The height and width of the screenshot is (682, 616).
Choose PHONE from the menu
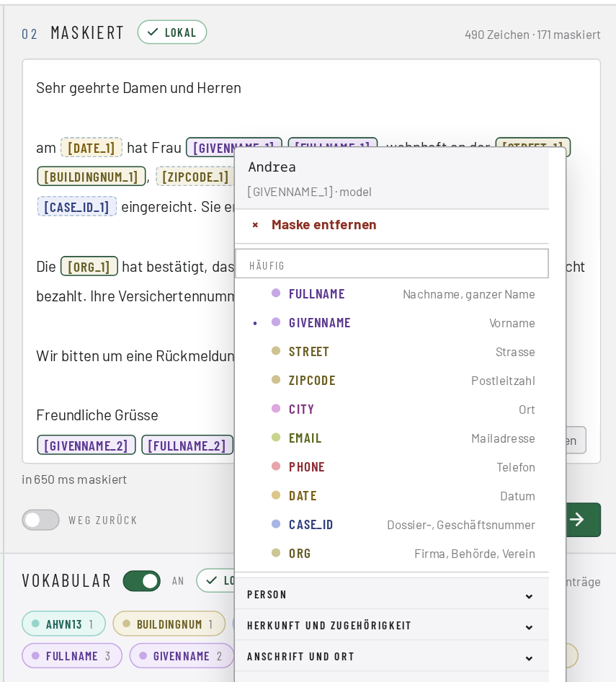(x=392, y=467)
